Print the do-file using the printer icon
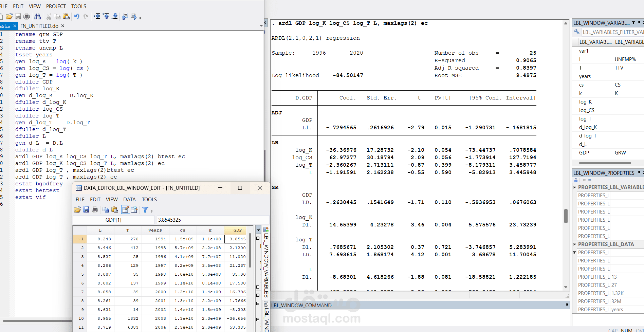Viewport: 644px width, 332px height. tap(27, 16)
